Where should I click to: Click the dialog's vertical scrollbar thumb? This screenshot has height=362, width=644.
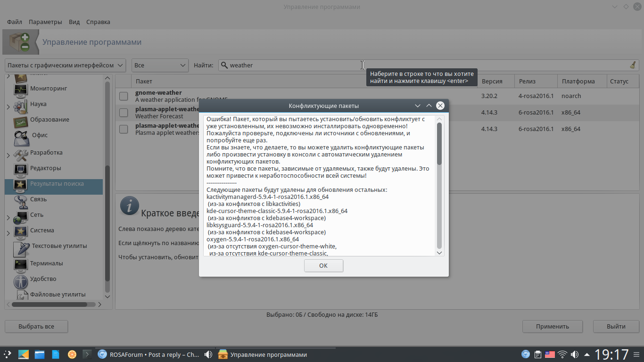(x=439, y=144)
